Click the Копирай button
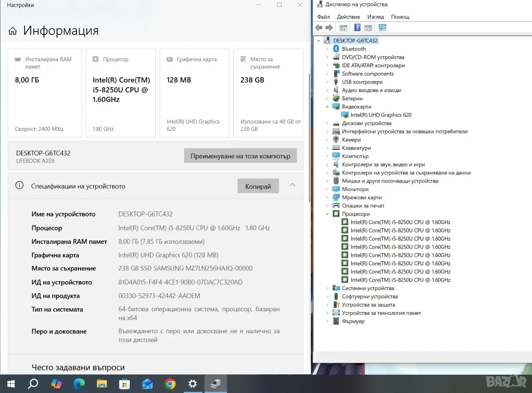Viewport: 532px width, 393px height. pyautogui.click(x=258, y=186)
